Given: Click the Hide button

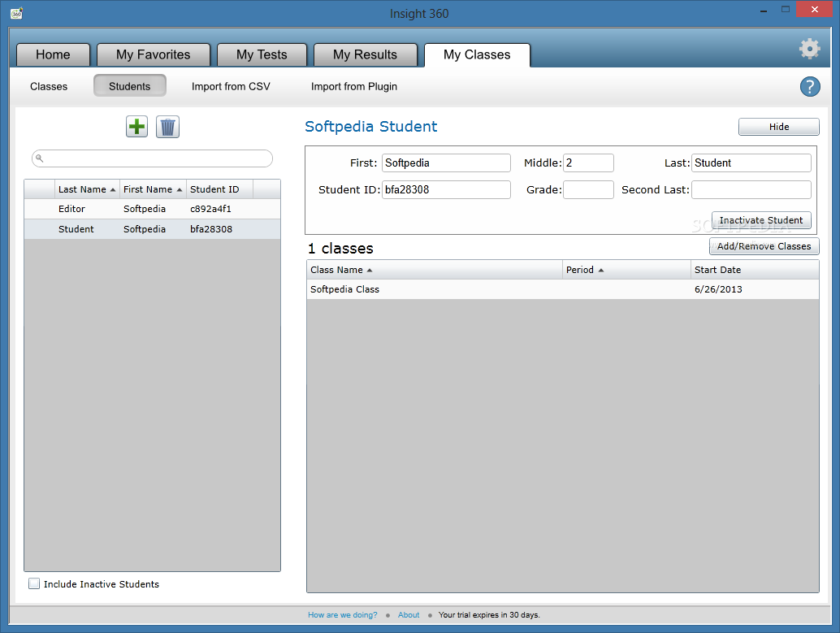Looking at the screenshot, I should pyautogui.click(x=778, y=127).
